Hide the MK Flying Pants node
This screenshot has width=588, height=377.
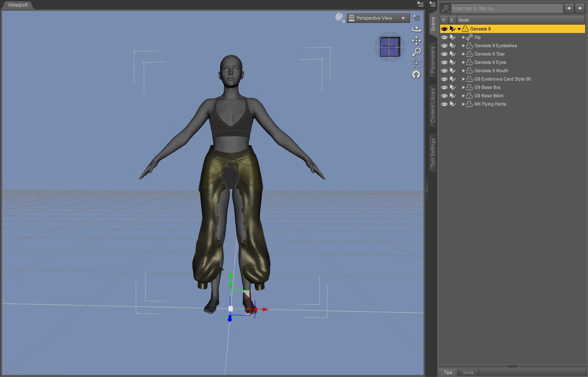coord(444,104)
